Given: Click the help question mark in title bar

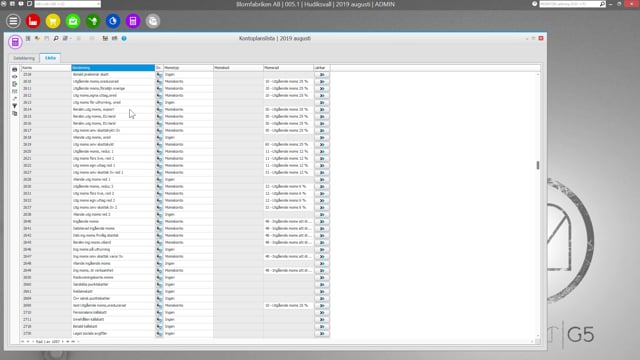Looking at the screenshot, I should [x=534, y=4].
